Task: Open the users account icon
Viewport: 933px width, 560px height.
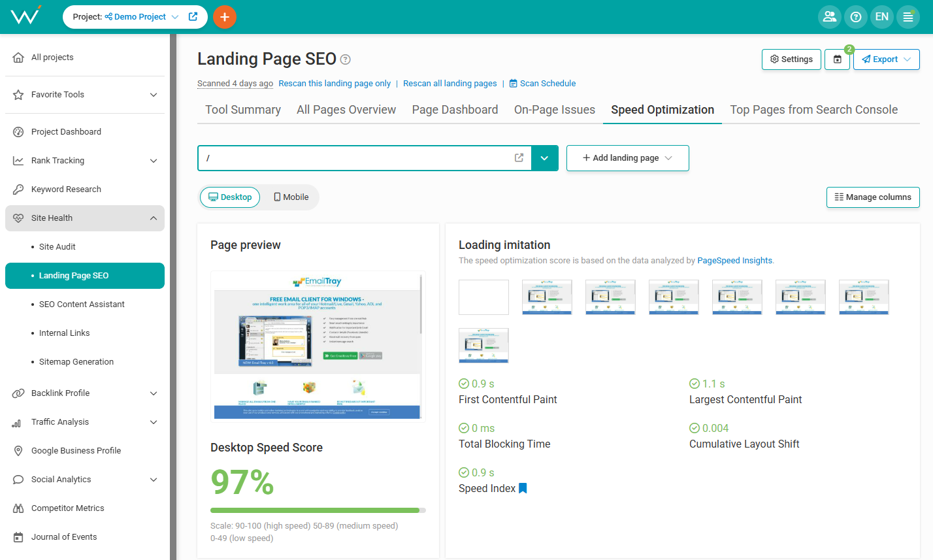Action: click(x=830, y=17)
